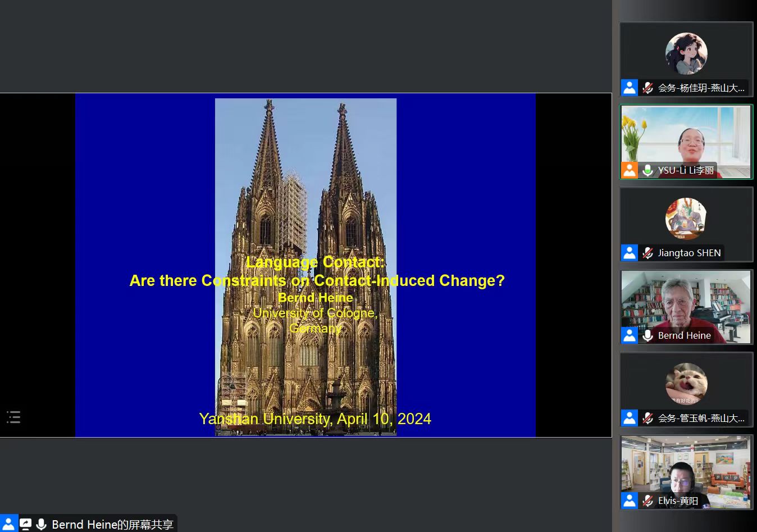Click the green active microphone of YSU-Li Li

[x=647, y=170]
